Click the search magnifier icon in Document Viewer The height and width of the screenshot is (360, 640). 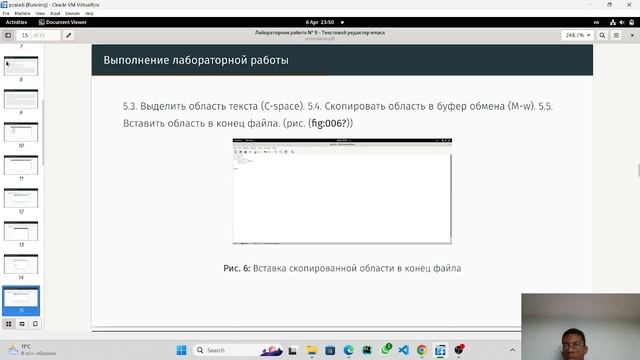pos(602,36)
